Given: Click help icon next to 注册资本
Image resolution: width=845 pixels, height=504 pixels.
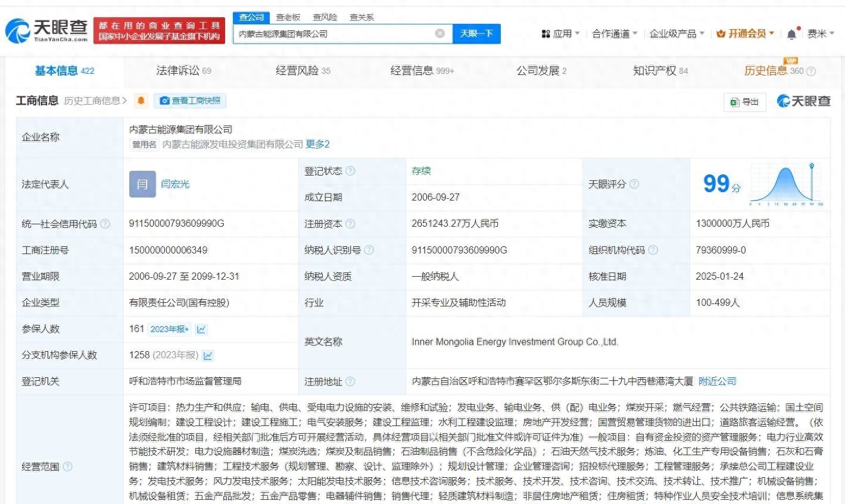Looking at the screenshot, I should coord(350,224).
